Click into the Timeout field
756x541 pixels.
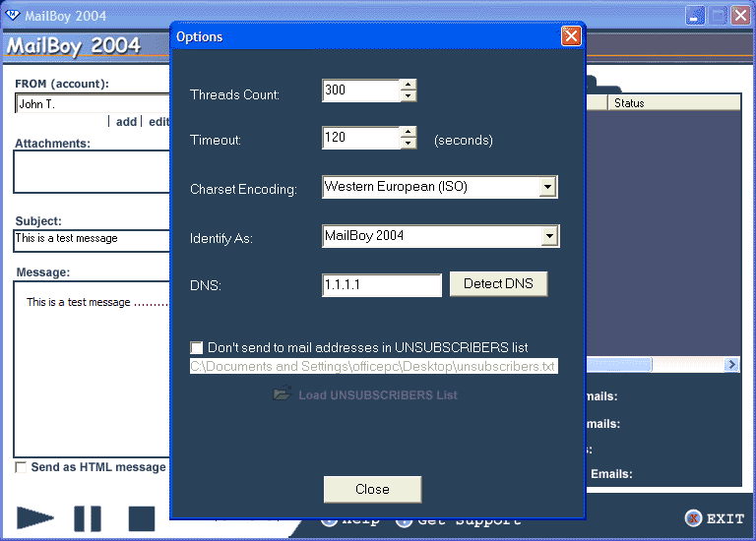[361, 138]
